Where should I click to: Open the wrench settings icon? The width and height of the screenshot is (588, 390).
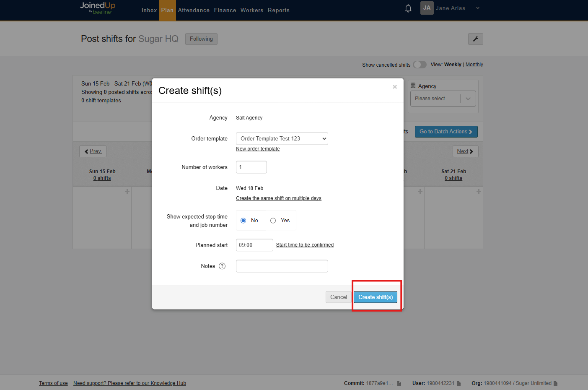475,39
